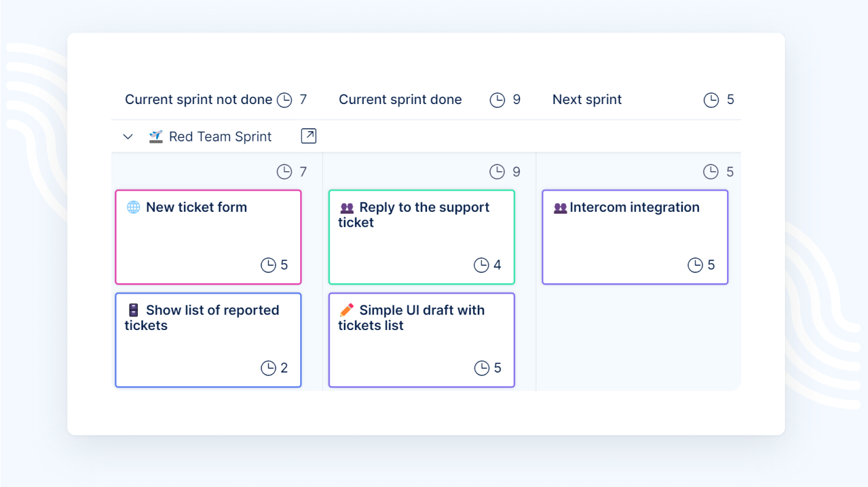
Task: Select the Next sprint column header
Action: pyautogui.click(x=587, y=100)
